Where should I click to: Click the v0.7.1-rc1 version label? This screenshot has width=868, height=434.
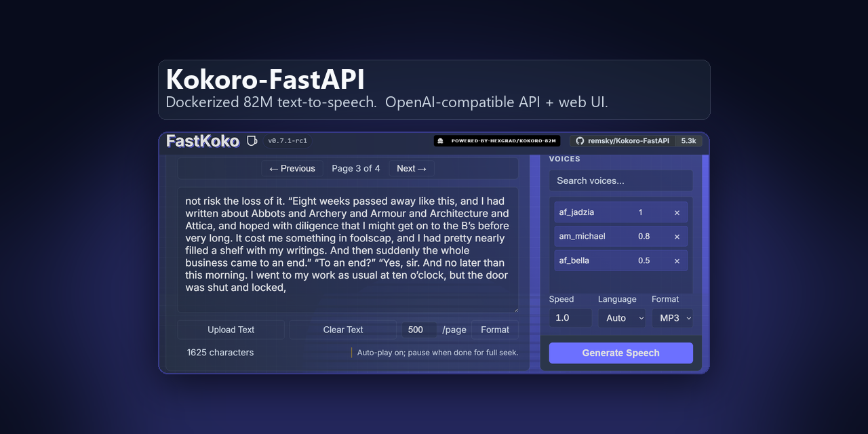[288, 141]
